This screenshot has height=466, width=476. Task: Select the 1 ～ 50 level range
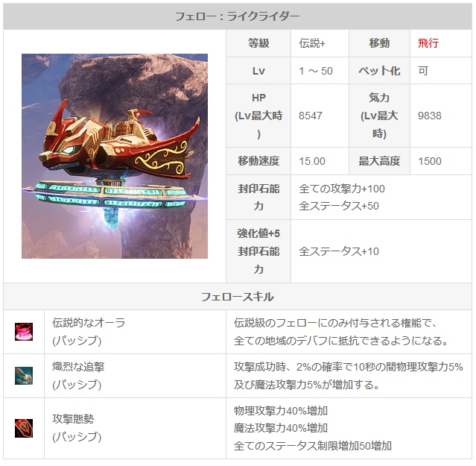(x=316, y=71)
